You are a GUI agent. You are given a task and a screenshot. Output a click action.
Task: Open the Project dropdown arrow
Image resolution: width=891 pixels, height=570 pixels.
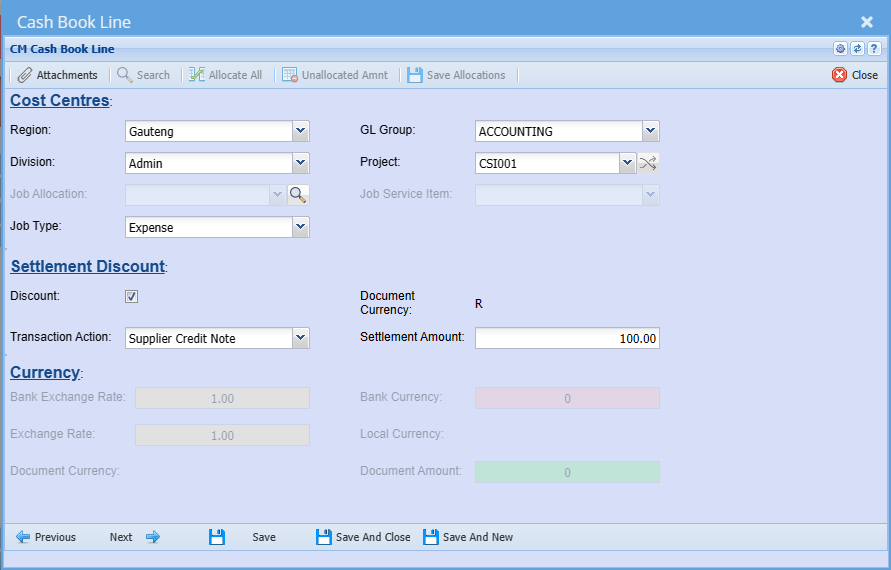click(x=627, y=163)
